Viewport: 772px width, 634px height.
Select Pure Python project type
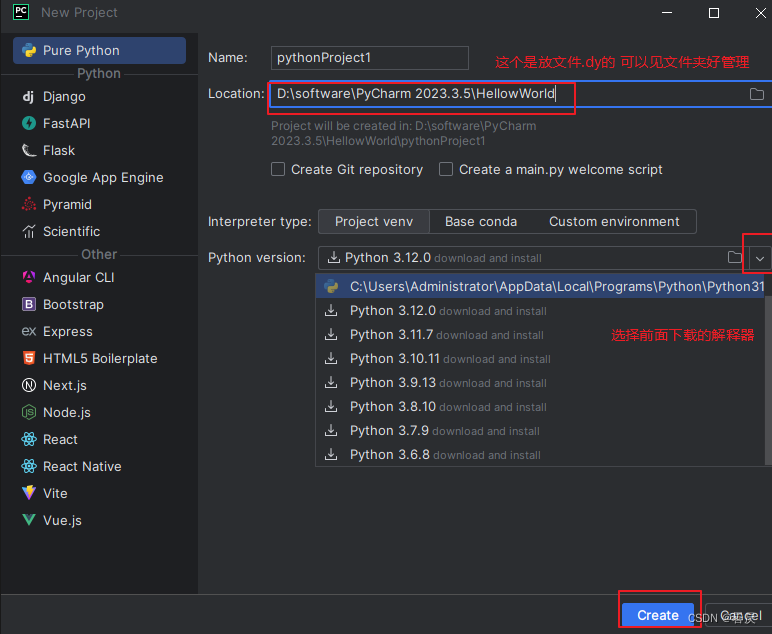click(x=99, y=51)
